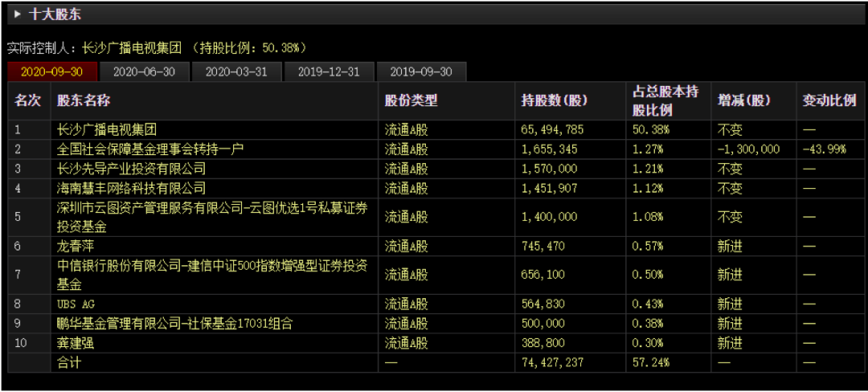Screen dimensions: 868x392
Task: Click holdings value 564,830
Action: 543,304
